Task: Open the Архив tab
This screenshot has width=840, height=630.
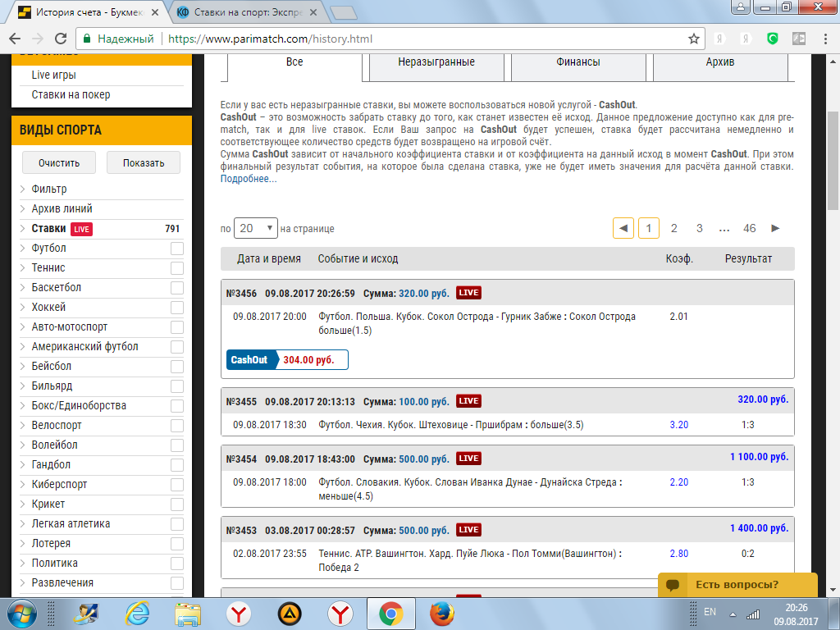Action: click(x=720, y=62)
